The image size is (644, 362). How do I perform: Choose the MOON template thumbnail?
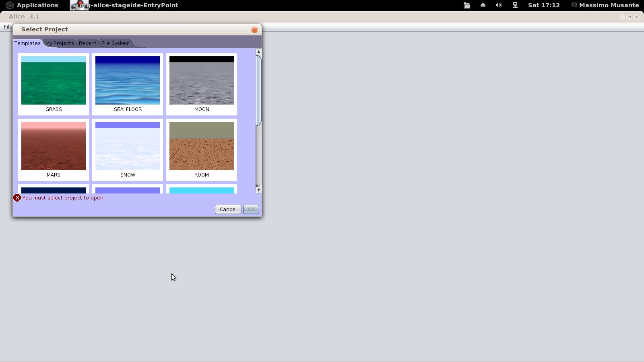pos(202,84)
